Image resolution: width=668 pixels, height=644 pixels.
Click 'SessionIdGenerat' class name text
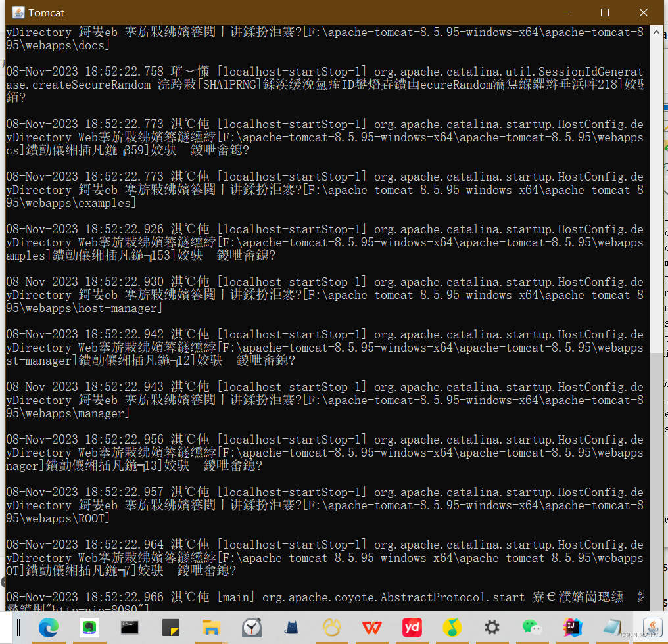point(590,71)
